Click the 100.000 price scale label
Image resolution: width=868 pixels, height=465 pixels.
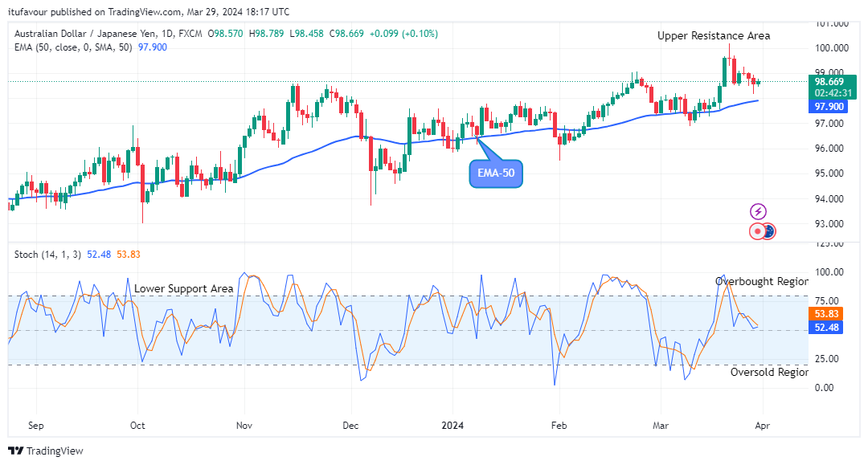pyautogui.click(x=832, y=48)
